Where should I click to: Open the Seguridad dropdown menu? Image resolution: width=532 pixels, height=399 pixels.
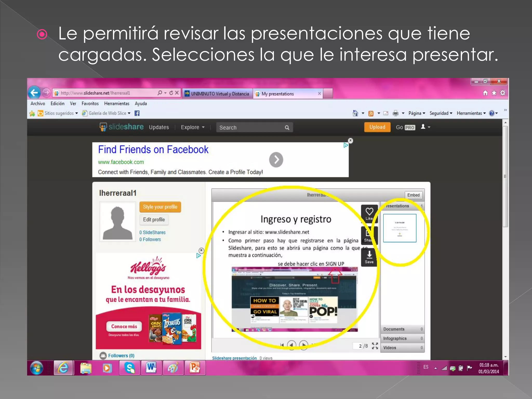coord(441,113)
